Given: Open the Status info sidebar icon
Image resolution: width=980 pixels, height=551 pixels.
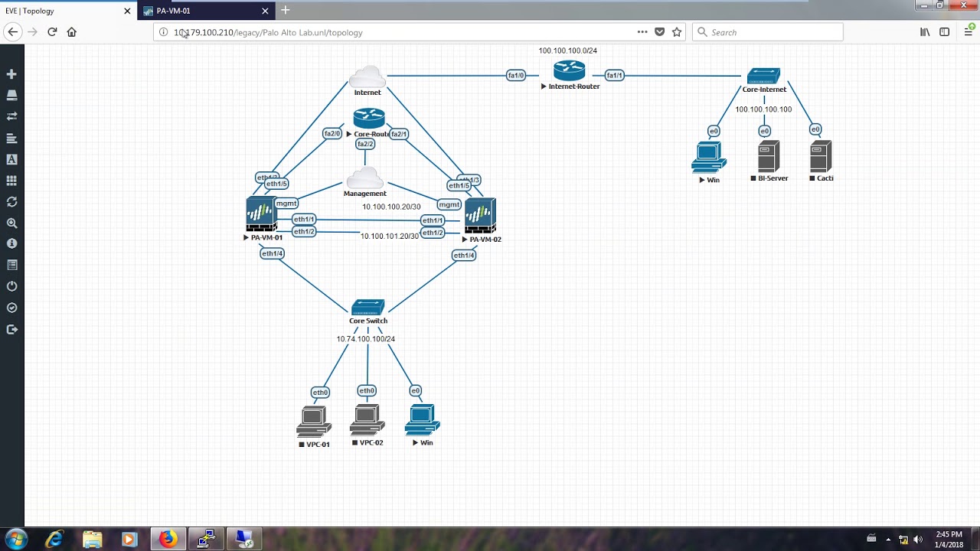Looking at the screenshot, I should (x=11, y=243).
